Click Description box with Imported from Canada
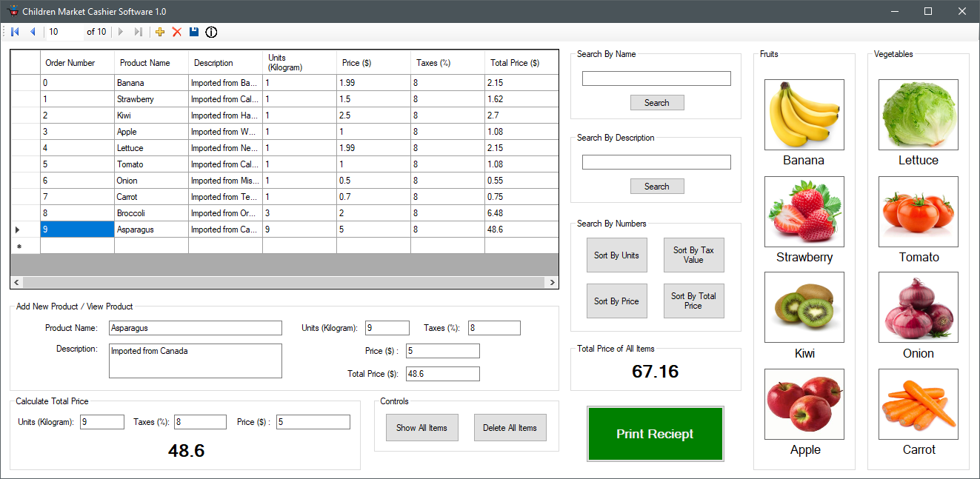Image resolution: width=980 pixels, height=479 pixels. point(196,361)
